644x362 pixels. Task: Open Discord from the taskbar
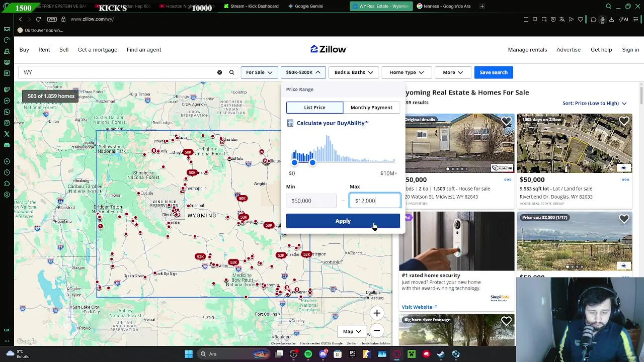[323, 354]
